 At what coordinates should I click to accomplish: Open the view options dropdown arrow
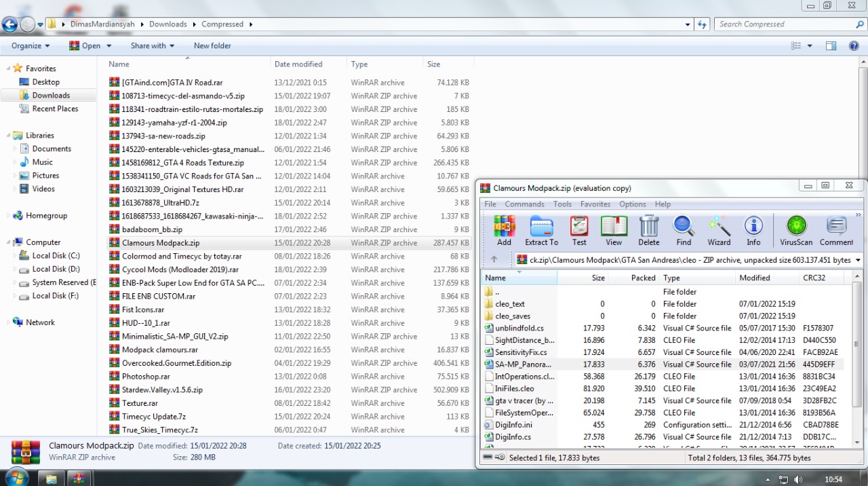click(x=810, y=45)
